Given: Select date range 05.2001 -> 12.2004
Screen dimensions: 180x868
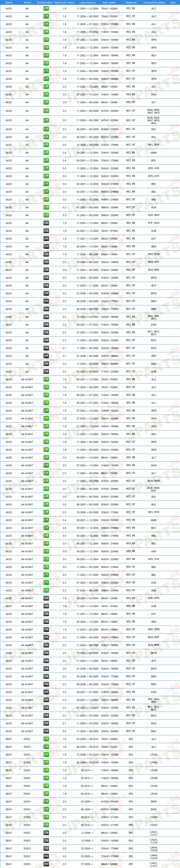Looking at the screenshot, I should point(87,231).
